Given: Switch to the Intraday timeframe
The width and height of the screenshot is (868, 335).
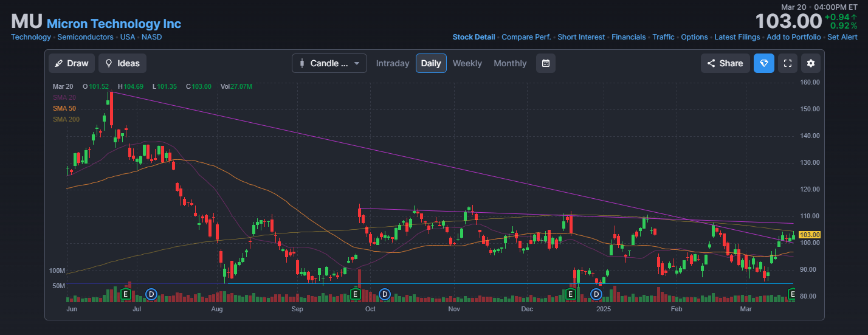Looking at the screenshot, I should pyautogui.click(x=393, y=63).
